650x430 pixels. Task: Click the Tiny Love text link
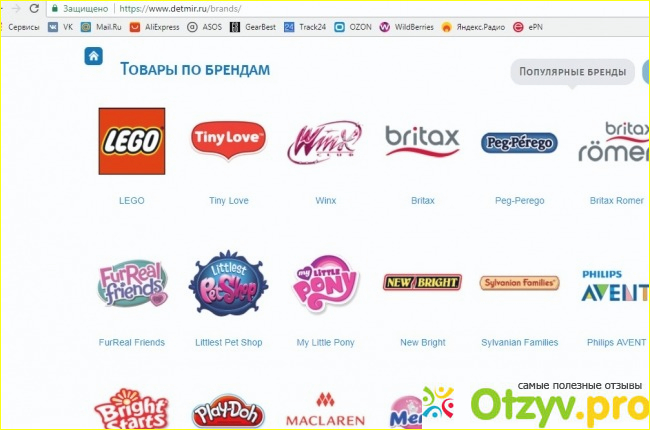click(x=229, y=201)
